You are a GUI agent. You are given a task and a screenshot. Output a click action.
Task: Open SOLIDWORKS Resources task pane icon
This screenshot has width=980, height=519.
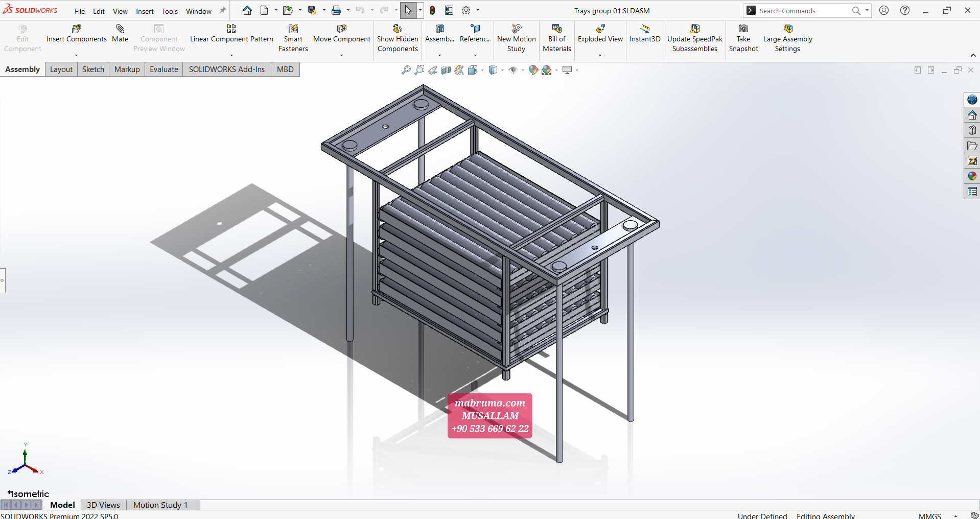click(972, 115)
